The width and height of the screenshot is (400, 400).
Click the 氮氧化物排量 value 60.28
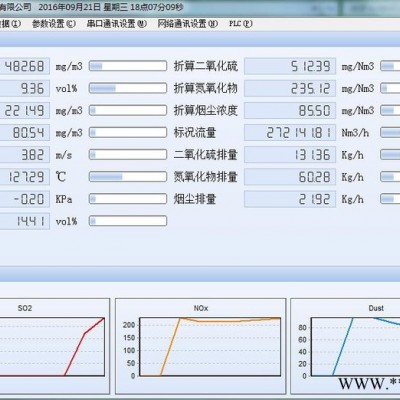[290, 177]
